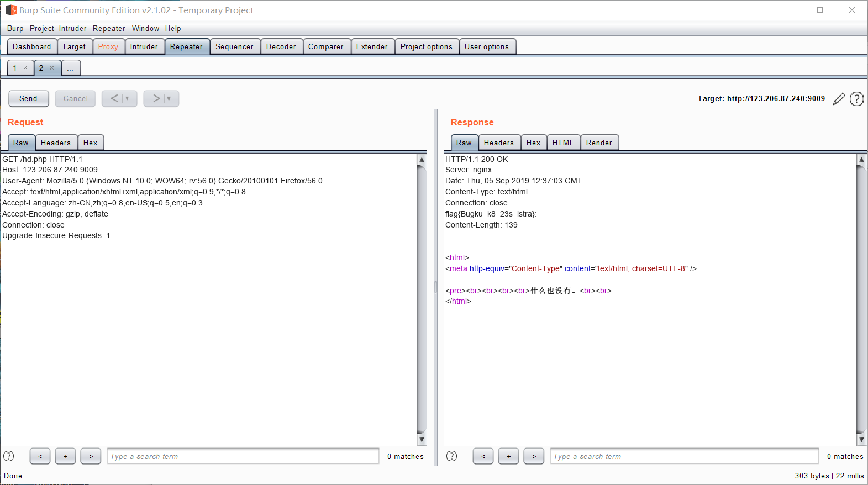
Task: Send the request
Action: [x=29, y=98]
